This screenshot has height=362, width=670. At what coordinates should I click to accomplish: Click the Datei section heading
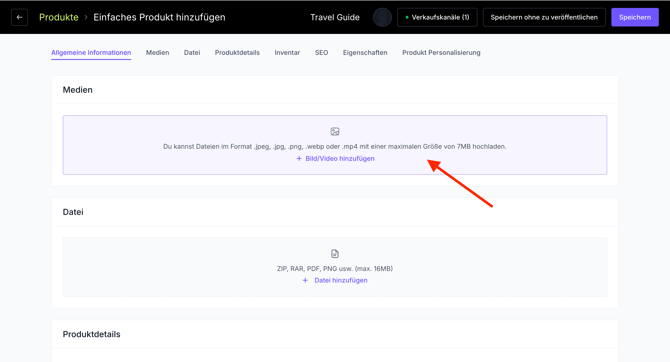73,212
